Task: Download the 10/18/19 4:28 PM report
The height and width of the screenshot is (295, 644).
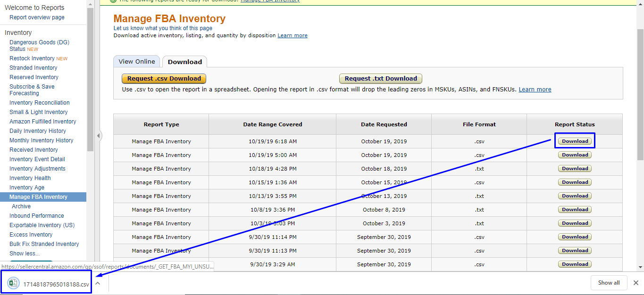Action: point(575,168)
